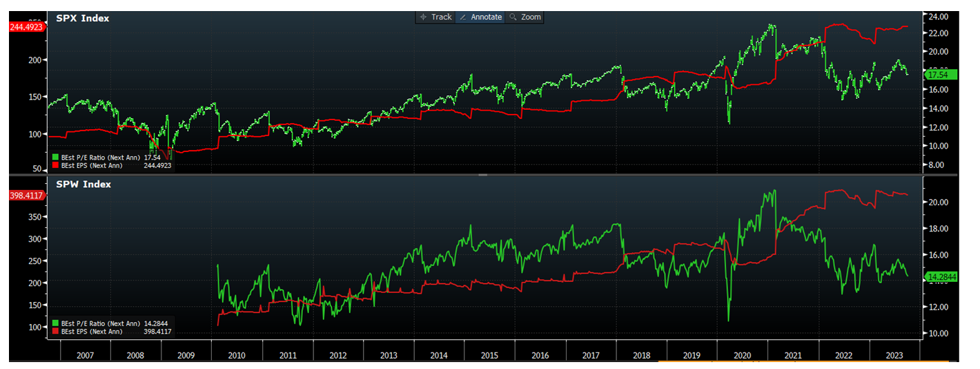This screenshot has height=369, width=980.
Task: Click the SPX Index panel title
Action: (82, 19)
